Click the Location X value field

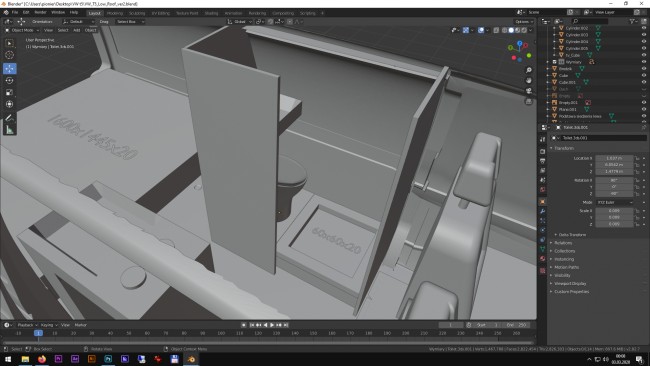pos(614,158)
